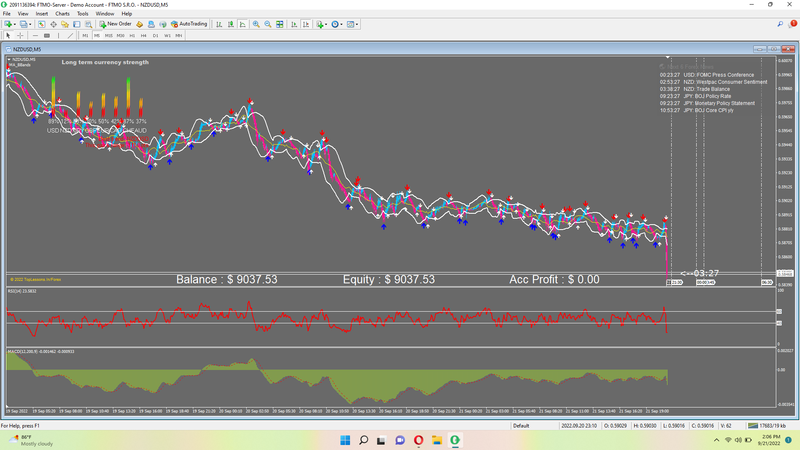Open the Insert menu

click(x=42, y=14)
